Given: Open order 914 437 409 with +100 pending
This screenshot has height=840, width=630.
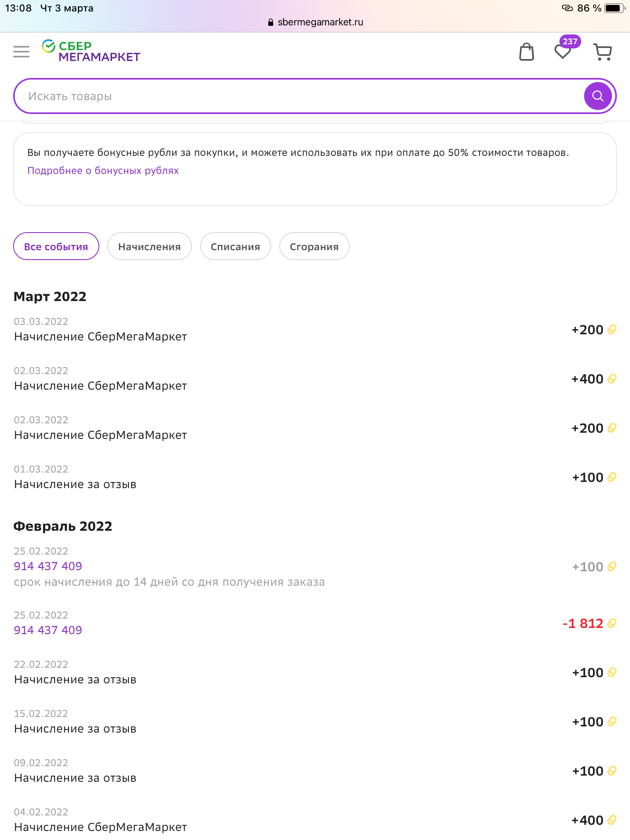Looking at the screenshot, I should [x=48, y=566].
